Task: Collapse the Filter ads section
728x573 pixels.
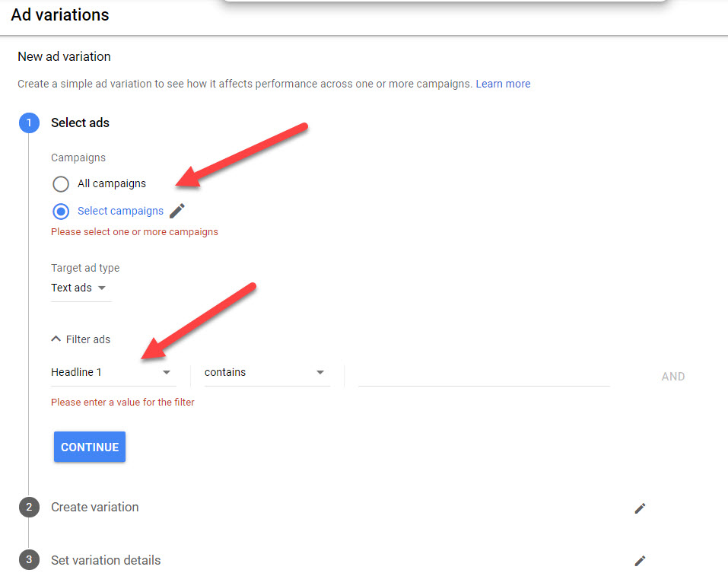Action: 81,339
